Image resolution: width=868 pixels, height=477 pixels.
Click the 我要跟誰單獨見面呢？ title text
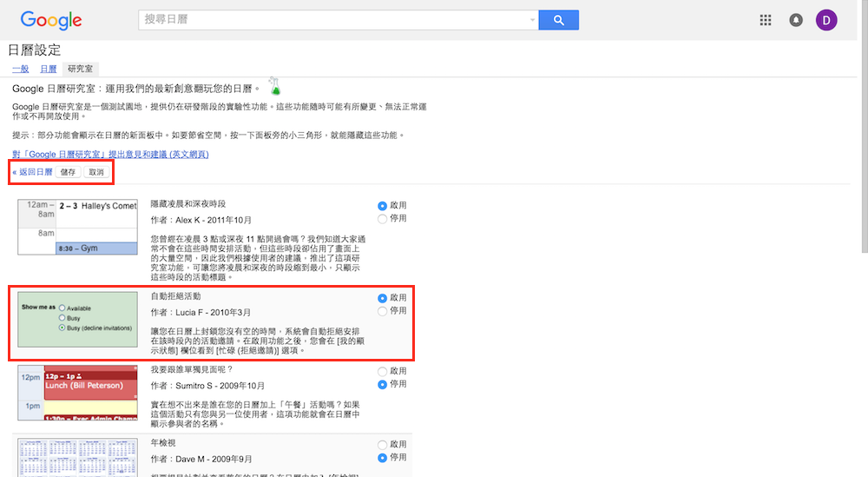pos(192,369)
